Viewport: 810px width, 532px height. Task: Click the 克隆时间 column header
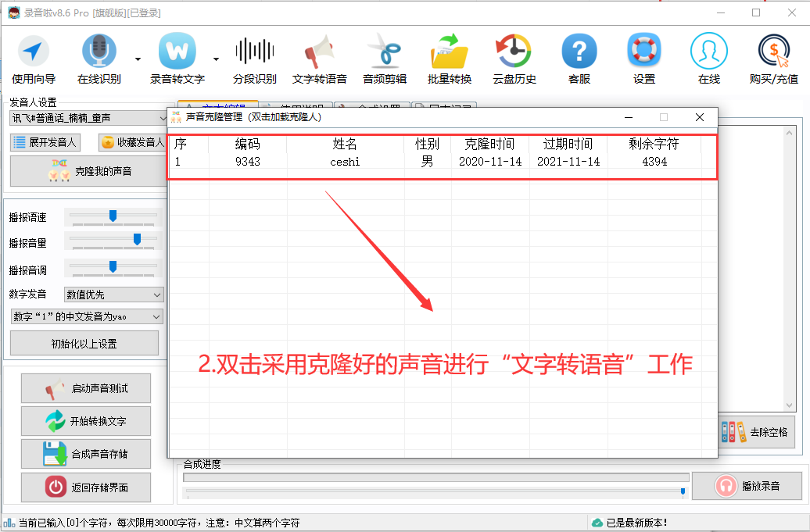(489, 144)
